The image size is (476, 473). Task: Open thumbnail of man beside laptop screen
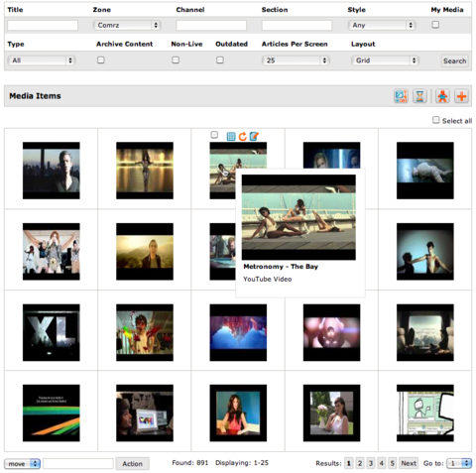pos(145,414)
